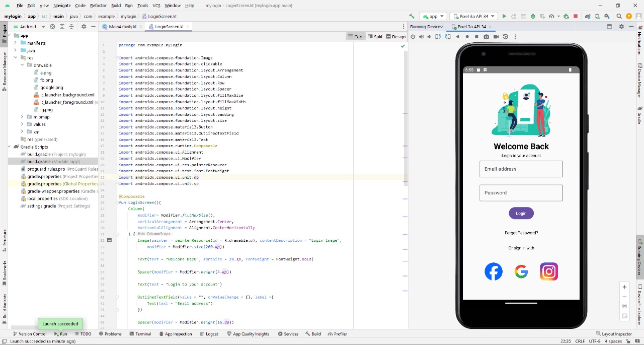Open SDK Manager toolbar icon

tap(607, 16)
